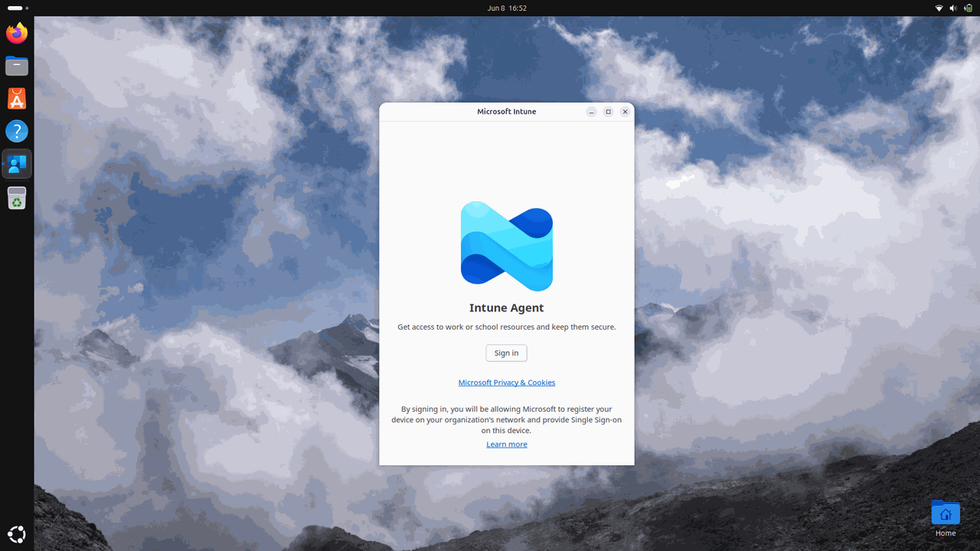Launch Firefox from the dock
This screenshot has width=980, height=551.
(x=17, y=34)
